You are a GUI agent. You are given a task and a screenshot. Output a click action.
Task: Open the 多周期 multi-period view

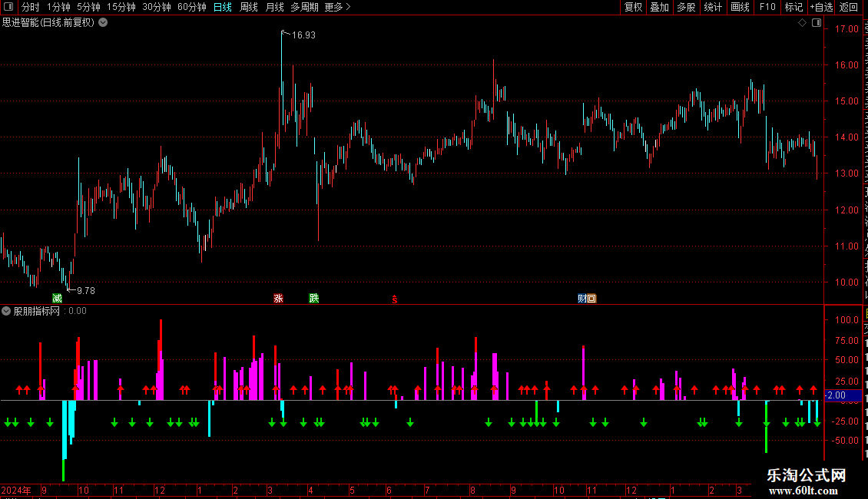tap(304, 7)
